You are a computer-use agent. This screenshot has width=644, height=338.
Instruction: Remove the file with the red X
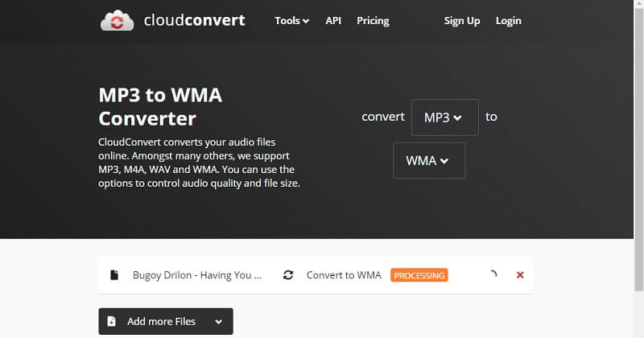coord(520,275)
